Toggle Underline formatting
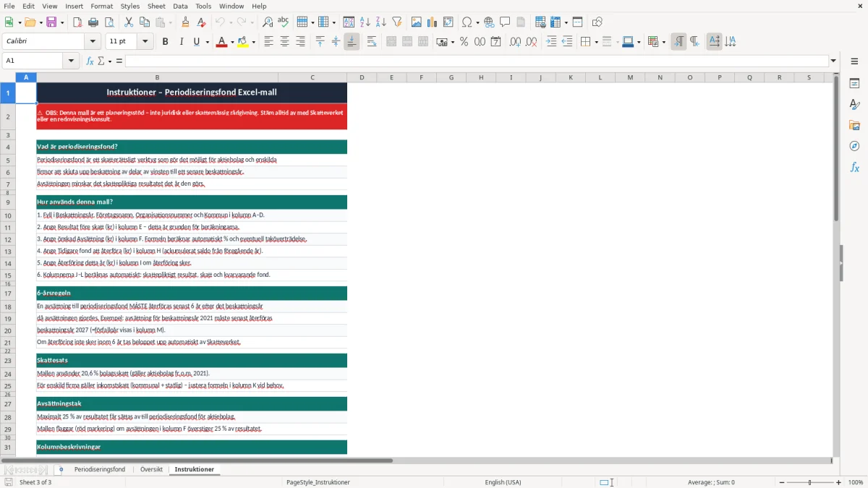Image resolution: width=868 pixels, height=488 pixels. (196, 42)
